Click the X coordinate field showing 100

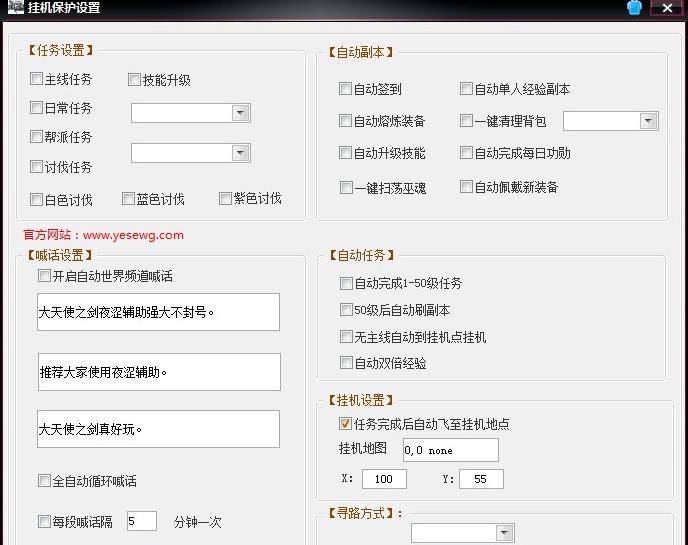(x=383, y=479)
